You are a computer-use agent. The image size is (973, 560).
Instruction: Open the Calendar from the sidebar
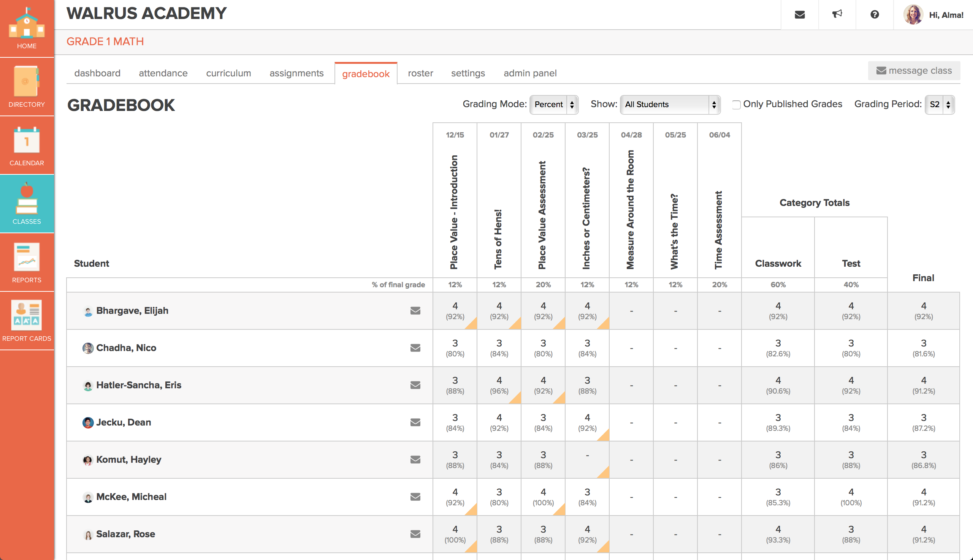pos(27,146)
